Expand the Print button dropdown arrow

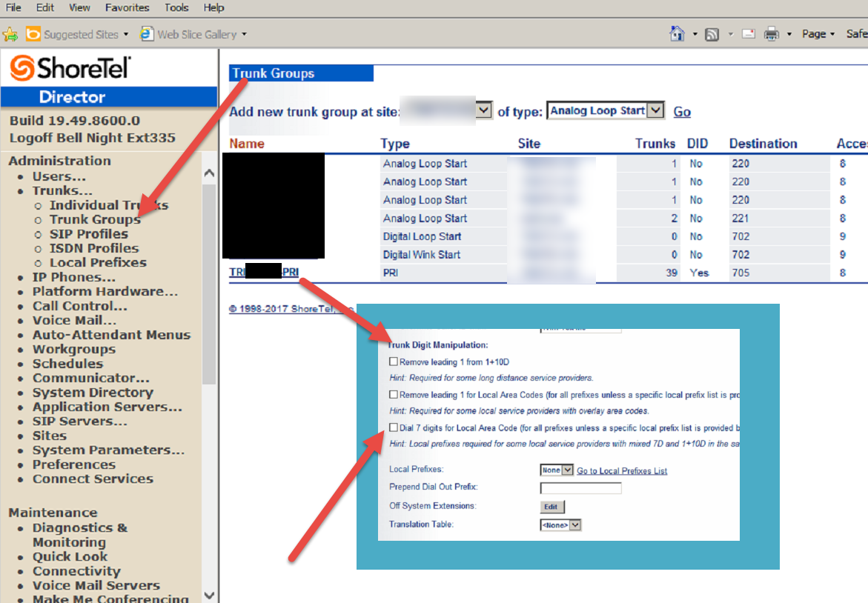pyautogui.click(x=789, y=34)
